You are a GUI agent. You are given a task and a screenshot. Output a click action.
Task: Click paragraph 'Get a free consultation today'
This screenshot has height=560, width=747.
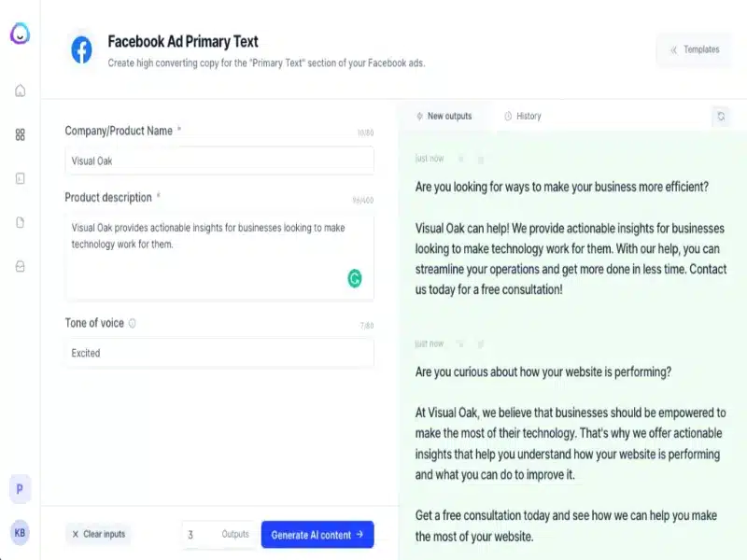(566, 525)
